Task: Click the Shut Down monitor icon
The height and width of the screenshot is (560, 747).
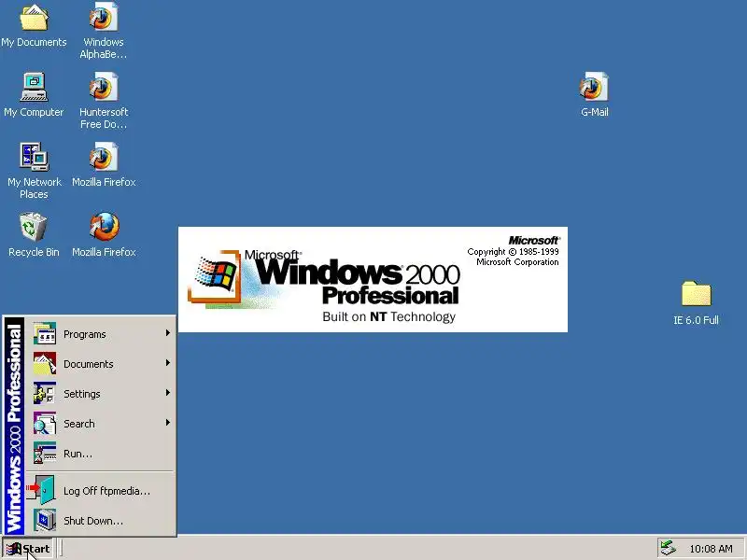Action: (x=45, y=521)
